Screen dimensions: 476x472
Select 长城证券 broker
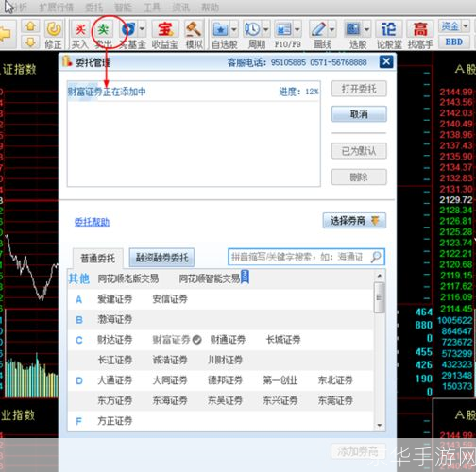283,340
